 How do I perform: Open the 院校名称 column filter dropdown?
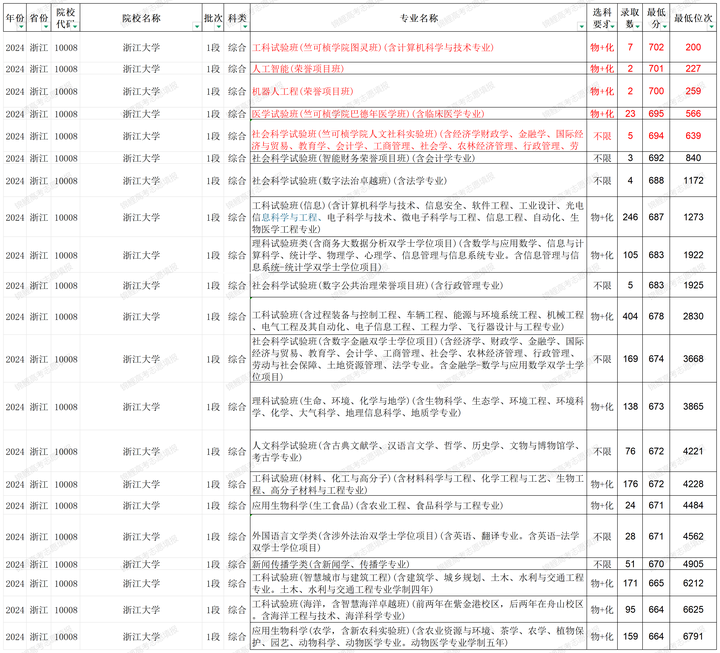197,27
